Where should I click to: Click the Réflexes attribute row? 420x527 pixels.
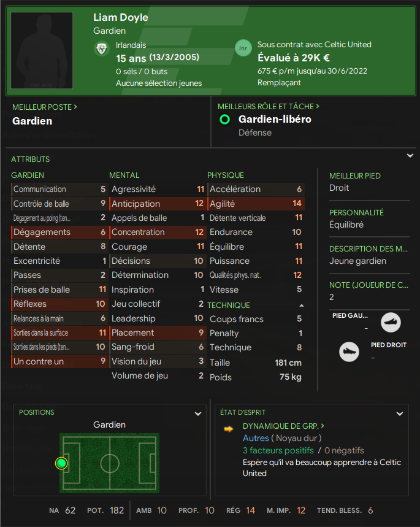click(x=59, y=304)
